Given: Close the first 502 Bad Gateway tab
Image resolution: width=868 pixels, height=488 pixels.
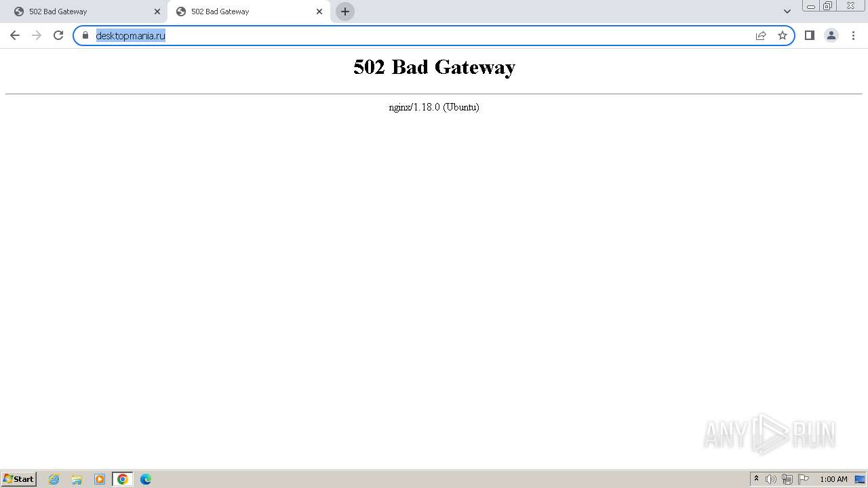Looking at the screenshot, I should click(157, 12).
